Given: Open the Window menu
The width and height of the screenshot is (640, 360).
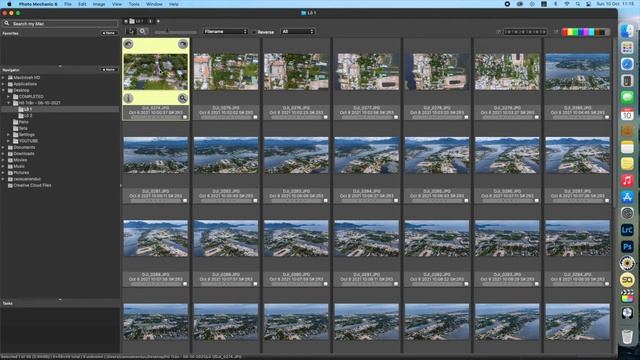Looking at the screenshot, I should click(154, 4).
